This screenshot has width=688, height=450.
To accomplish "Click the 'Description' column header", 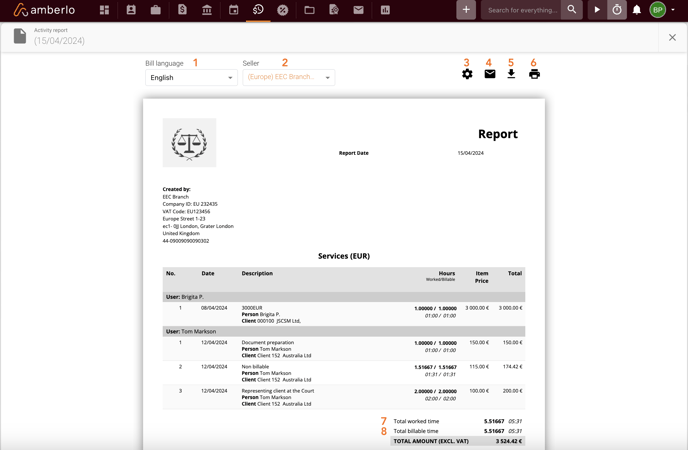I will pos(257,273).
